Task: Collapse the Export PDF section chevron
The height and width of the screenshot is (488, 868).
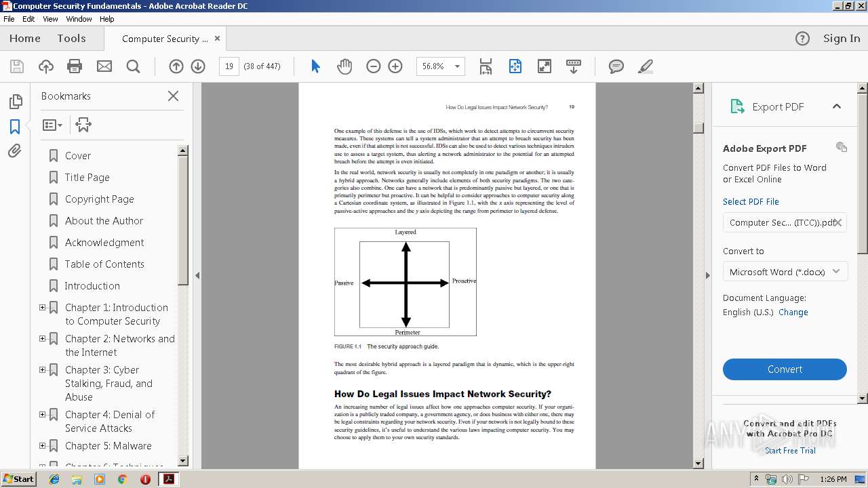Action: 836,106
